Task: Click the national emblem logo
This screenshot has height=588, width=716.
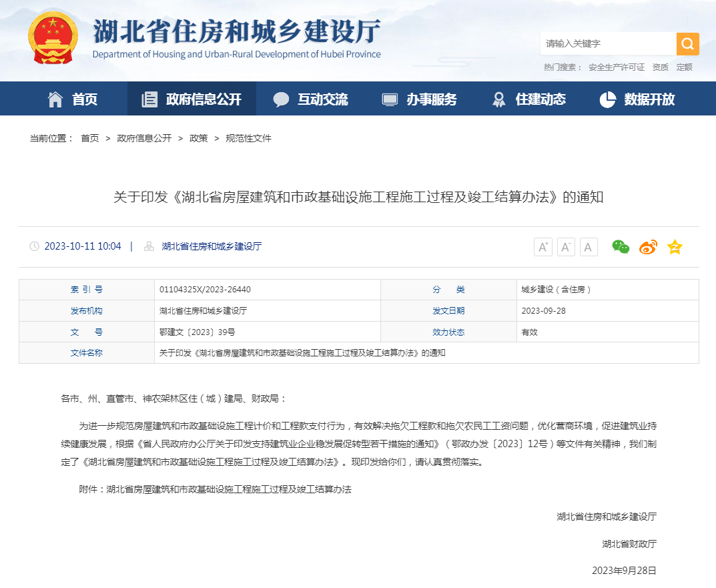Action: 53,38
